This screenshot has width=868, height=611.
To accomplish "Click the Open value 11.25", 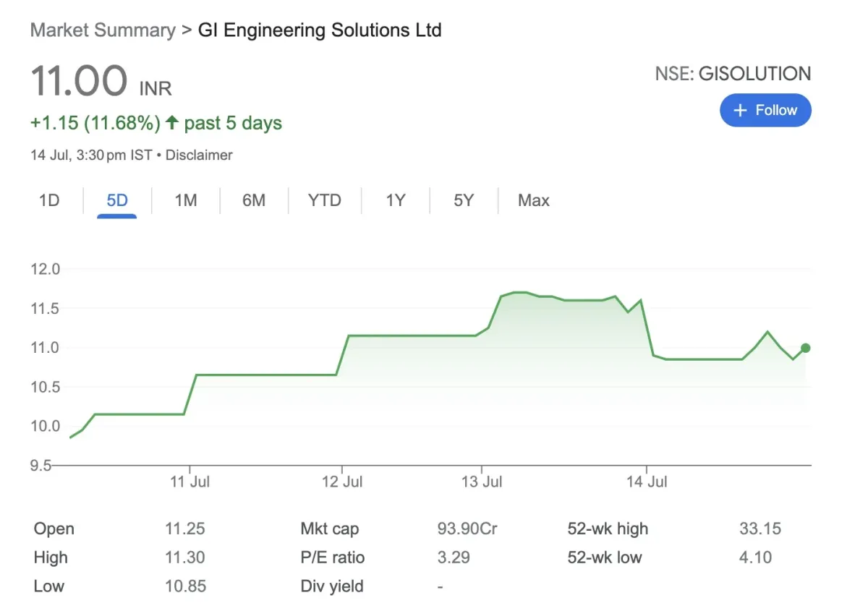I will click(185, 529).
